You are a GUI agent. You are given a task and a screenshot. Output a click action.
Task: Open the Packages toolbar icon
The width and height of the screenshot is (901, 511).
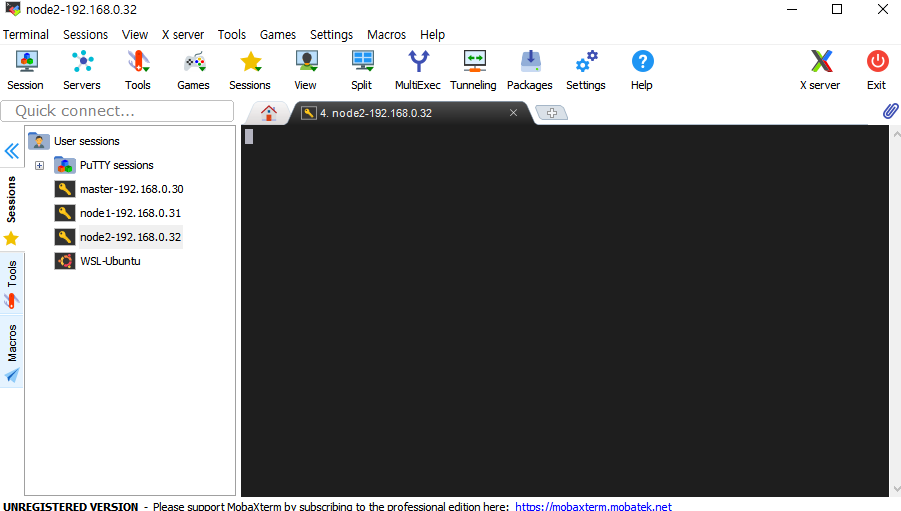530,62
